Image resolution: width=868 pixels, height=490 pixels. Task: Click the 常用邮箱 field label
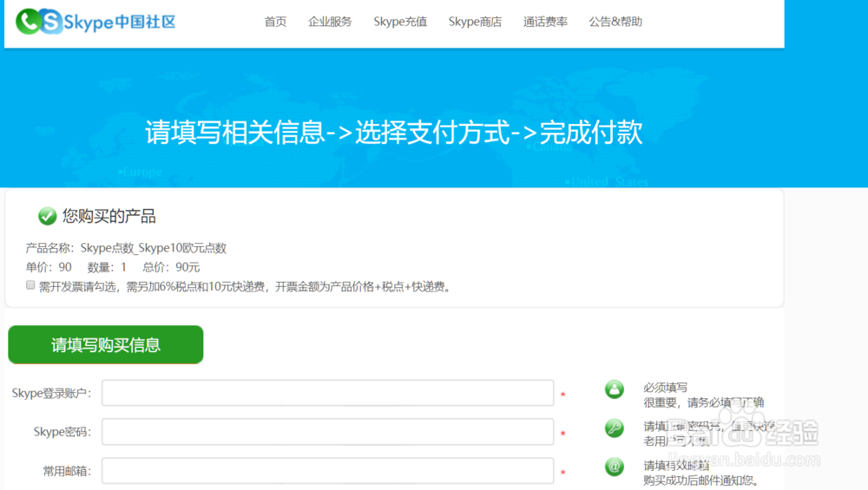[67, 471]
